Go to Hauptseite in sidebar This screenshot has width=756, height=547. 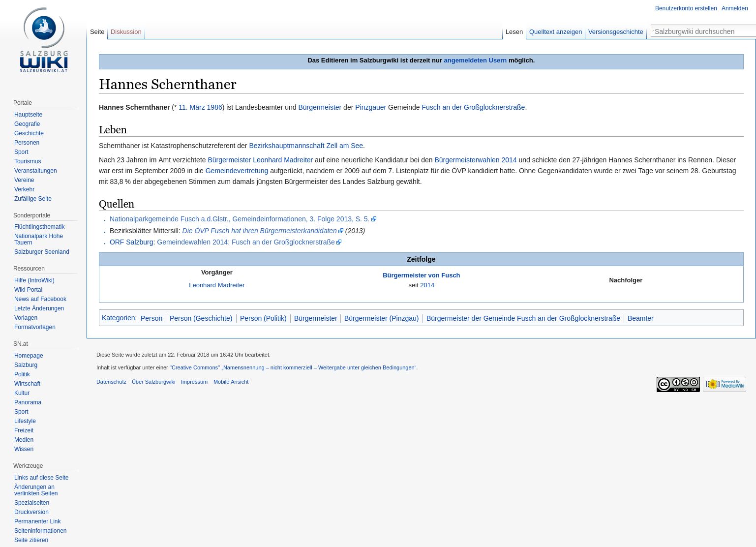point(28,115)
